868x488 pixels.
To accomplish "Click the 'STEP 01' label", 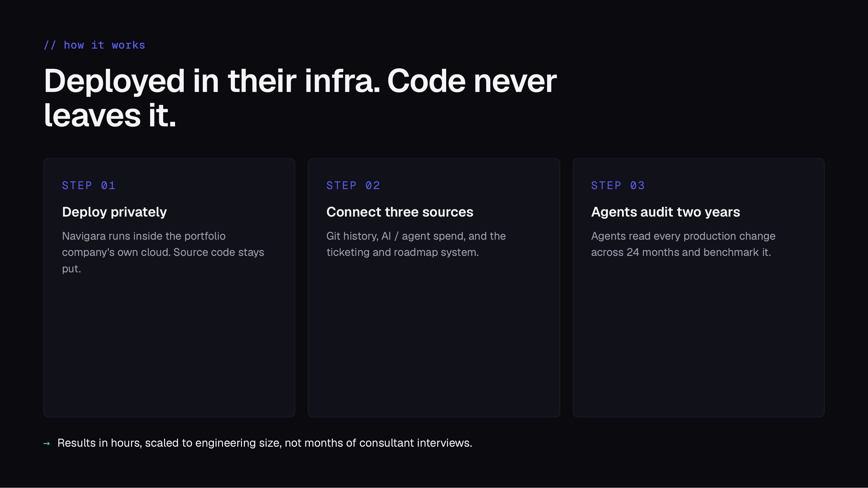I will 89,186.
